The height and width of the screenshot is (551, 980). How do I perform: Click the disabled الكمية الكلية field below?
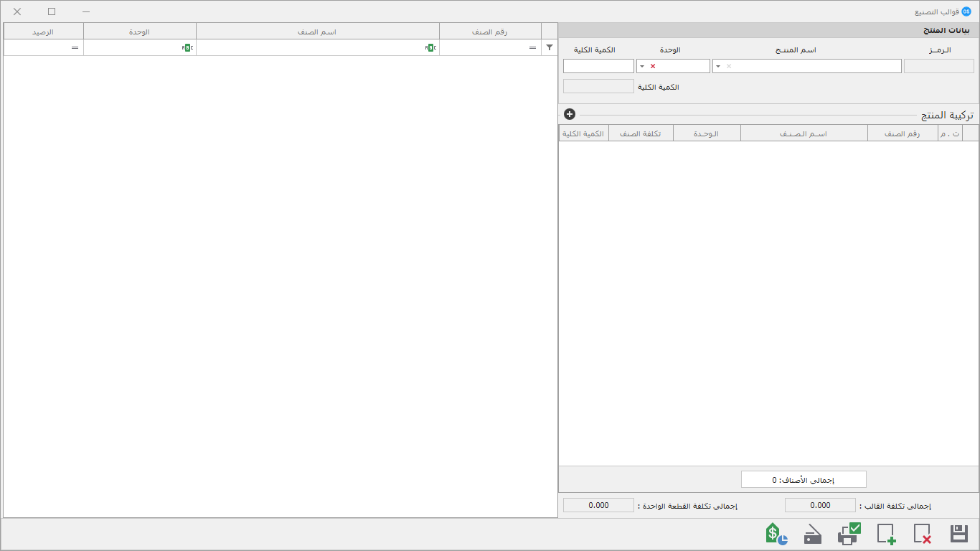click(x=598, y=86)
